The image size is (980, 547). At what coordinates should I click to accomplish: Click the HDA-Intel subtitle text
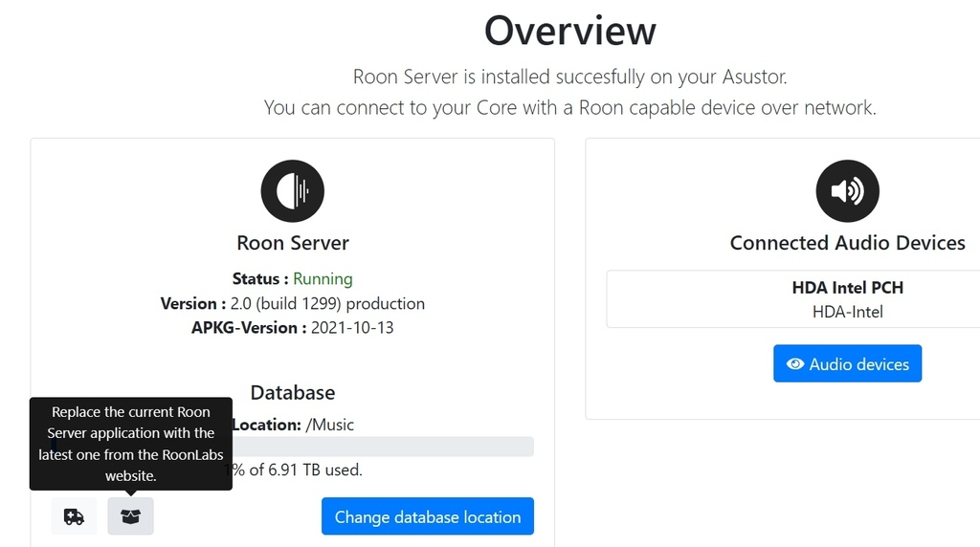(847, 312)
